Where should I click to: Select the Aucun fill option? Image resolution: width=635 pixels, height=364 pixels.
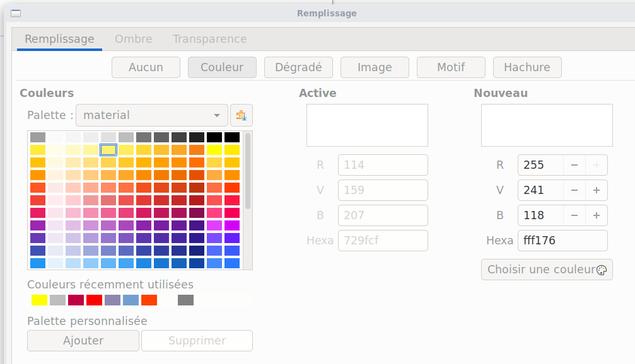[x=146, y=67]
